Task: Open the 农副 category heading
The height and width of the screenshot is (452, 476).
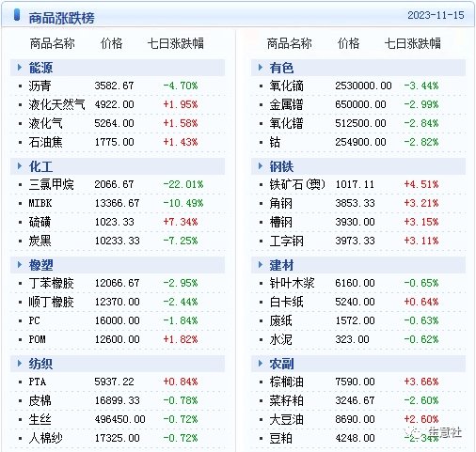Action: coord(281,364)
